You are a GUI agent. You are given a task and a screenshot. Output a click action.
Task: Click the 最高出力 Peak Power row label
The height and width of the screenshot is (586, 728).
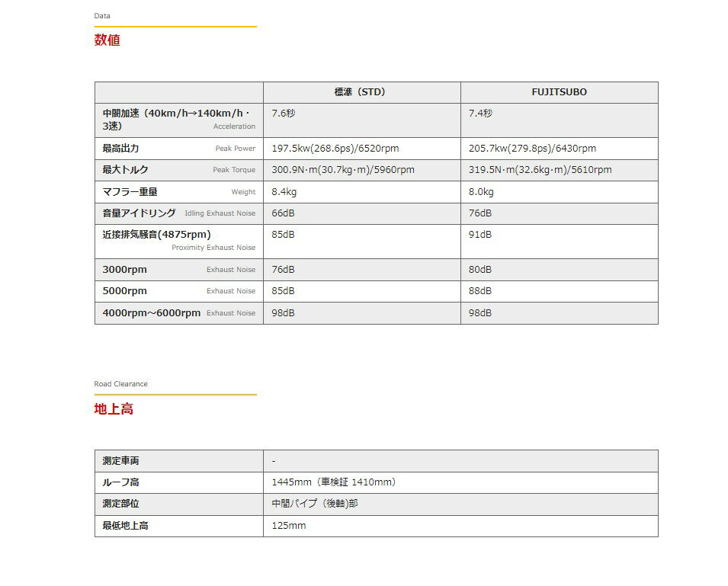[178, 149]
